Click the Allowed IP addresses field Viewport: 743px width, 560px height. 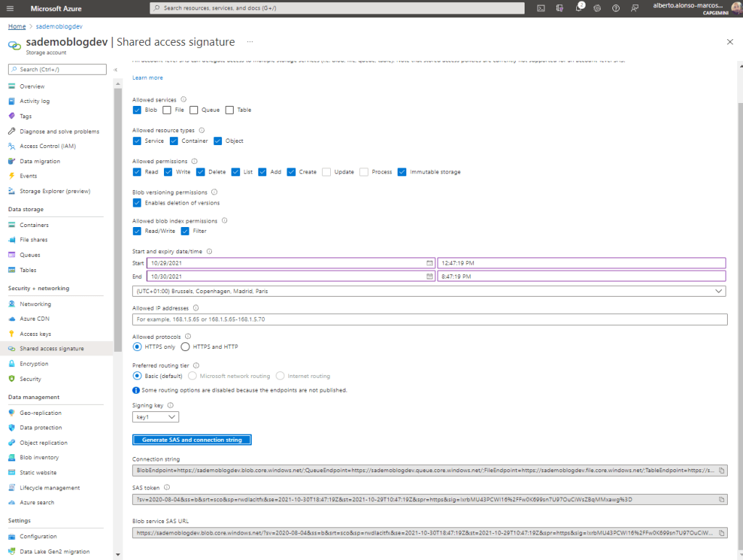click(x=429, y=319)
